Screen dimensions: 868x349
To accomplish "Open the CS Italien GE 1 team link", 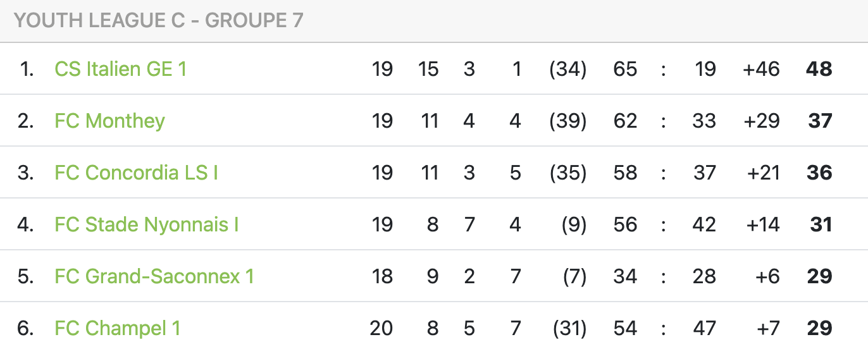I will click(120, 69).
